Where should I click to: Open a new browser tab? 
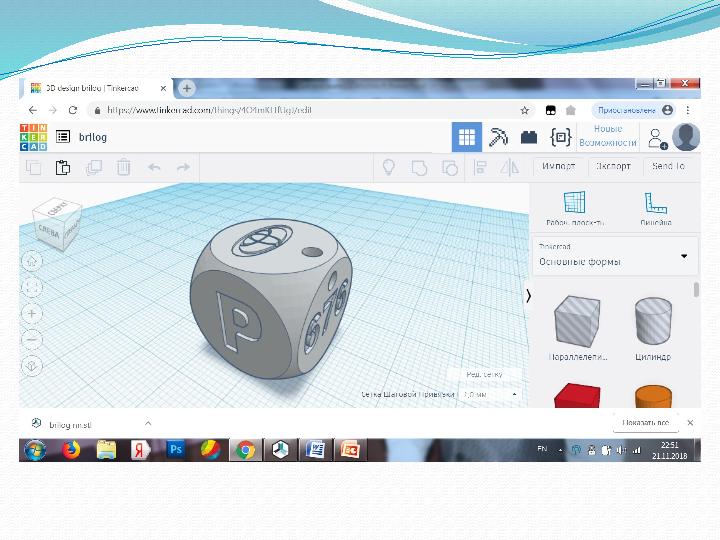pos(187,88)
